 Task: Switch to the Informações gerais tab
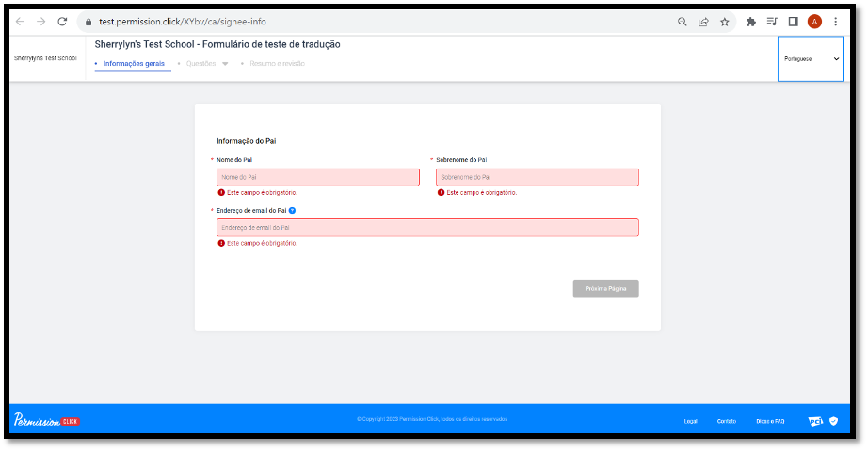tap(134, 64)
